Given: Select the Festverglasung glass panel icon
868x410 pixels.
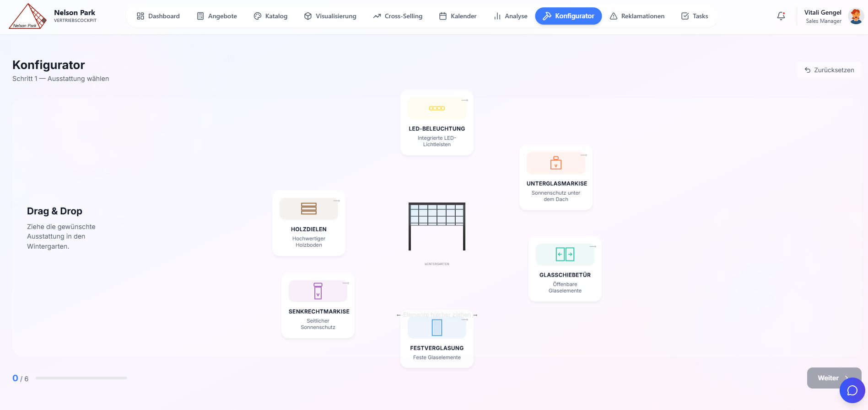Looking at the screenshot, I should click(x=437, y=328).
